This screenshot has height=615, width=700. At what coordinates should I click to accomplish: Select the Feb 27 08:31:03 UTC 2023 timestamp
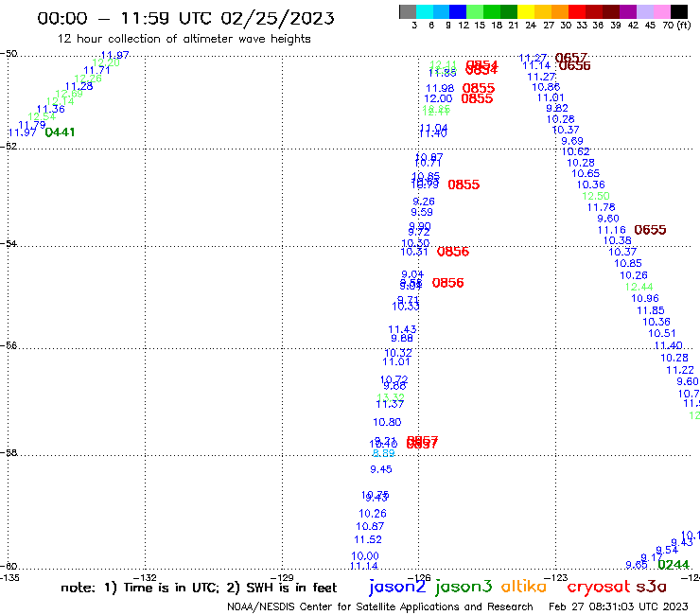pos(619,606)
